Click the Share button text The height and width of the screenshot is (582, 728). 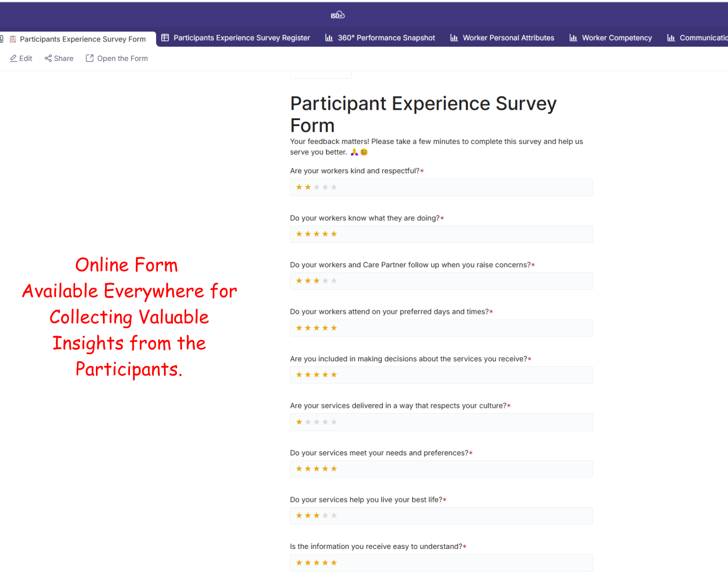(63, 58)
